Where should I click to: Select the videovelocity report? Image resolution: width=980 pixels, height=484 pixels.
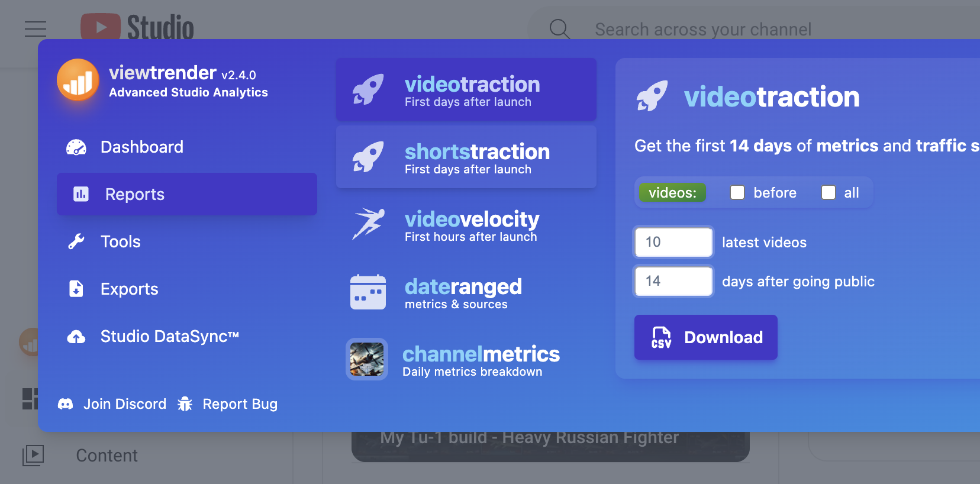point(466,224)
